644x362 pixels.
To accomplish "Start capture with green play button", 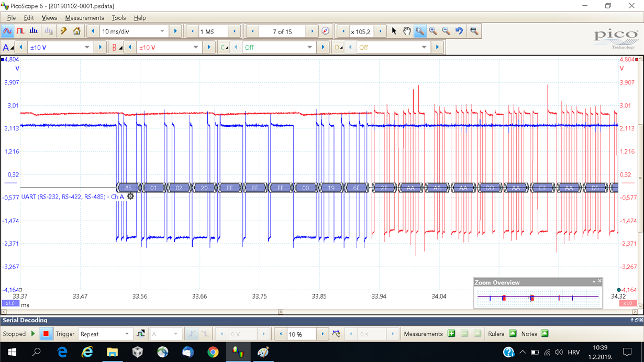I will point(34,334).
